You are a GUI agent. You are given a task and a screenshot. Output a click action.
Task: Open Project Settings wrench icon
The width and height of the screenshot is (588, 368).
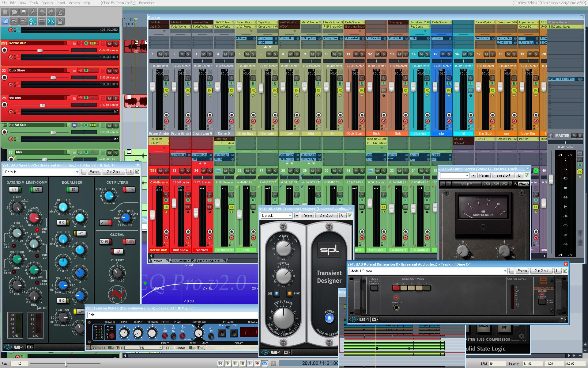pos(33,12)
